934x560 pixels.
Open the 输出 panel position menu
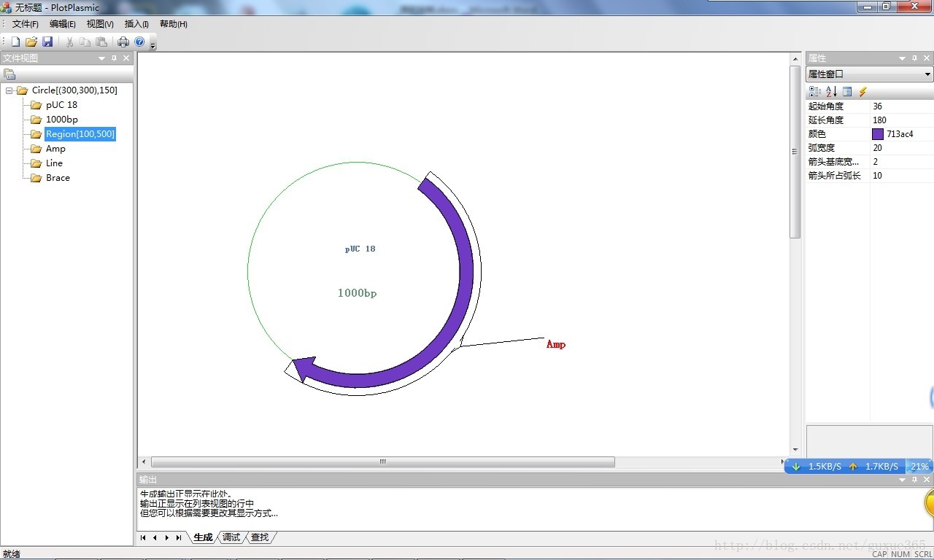[903, 479]
